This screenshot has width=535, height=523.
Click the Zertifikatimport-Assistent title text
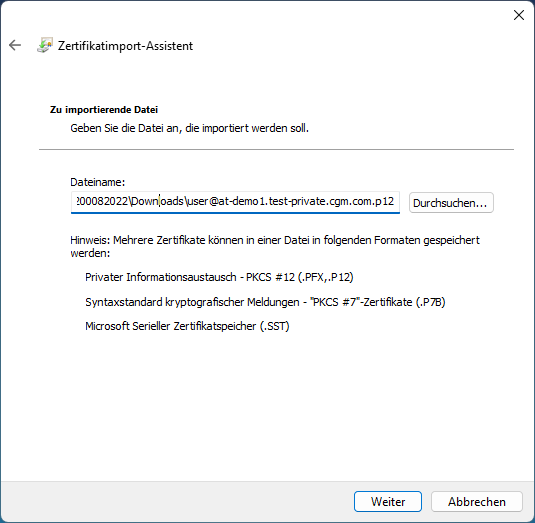pos(125,46)
